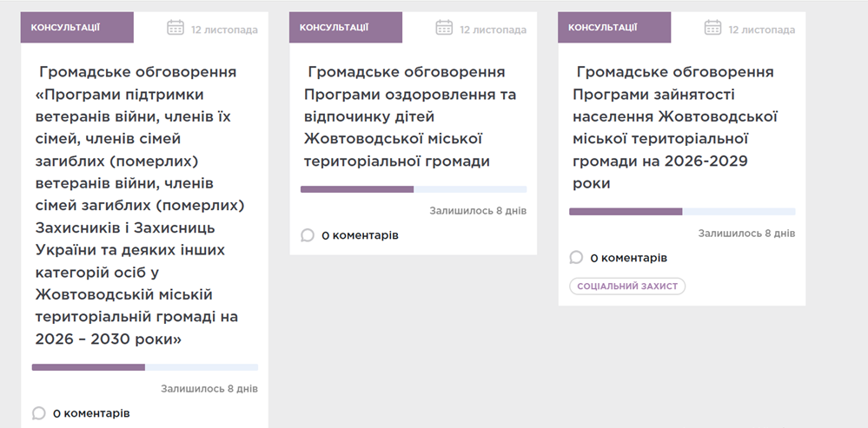
Task: Click calendar icon on employment program card
Action: 712,28
